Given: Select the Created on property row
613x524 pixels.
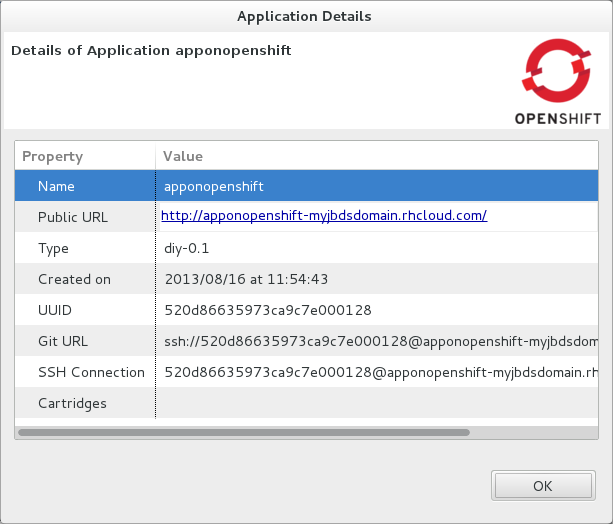Looking at the screenshot, I should pos(74,279).
